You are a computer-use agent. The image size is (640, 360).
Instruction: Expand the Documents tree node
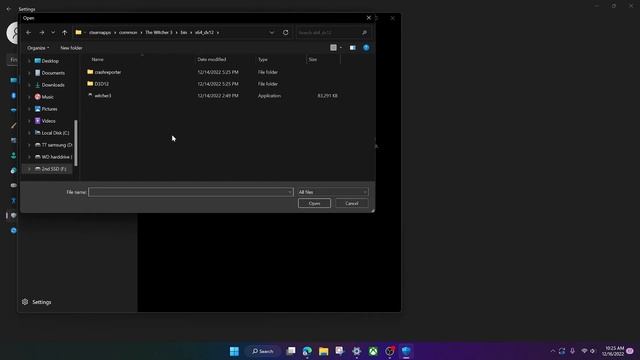[29, 73]
